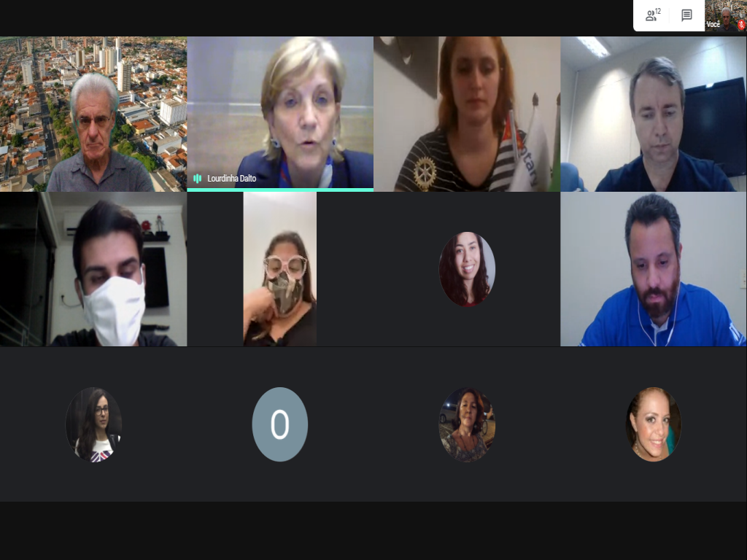This screenshot has width=747, height=560.
Task: Open the participants list showing 12 people
Action: click(652, 15)
